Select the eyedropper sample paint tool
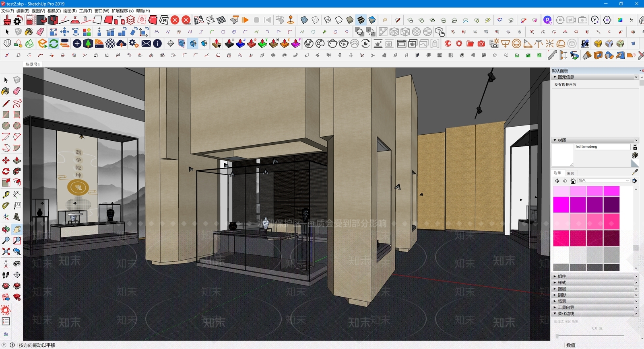The height and width of the screenshot is (349, 644). tap(635, 172)
